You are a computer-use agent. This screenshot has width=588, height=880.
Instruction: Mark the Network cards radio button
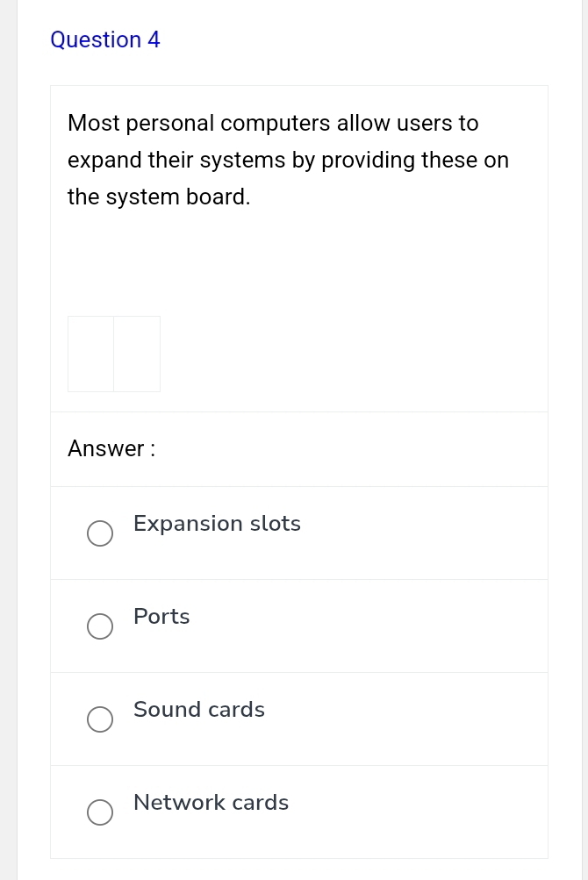tap(100, 812)
